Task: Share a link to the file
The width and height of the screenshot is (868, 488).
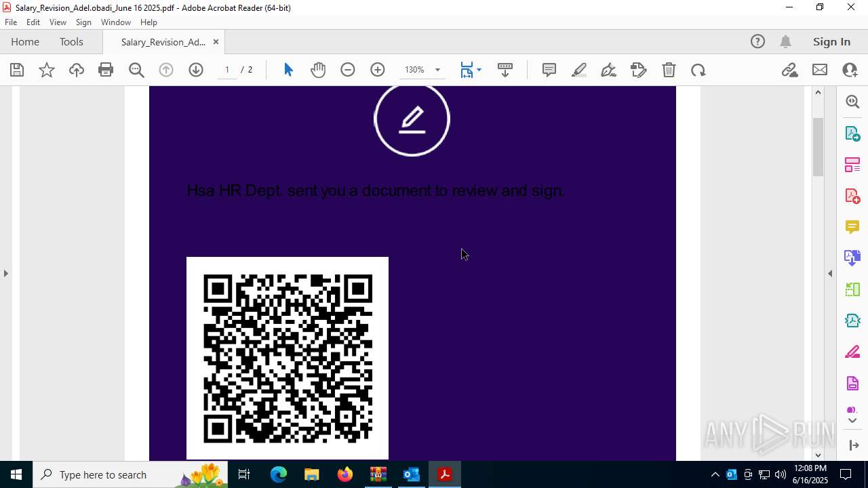Action: point(790,70)
